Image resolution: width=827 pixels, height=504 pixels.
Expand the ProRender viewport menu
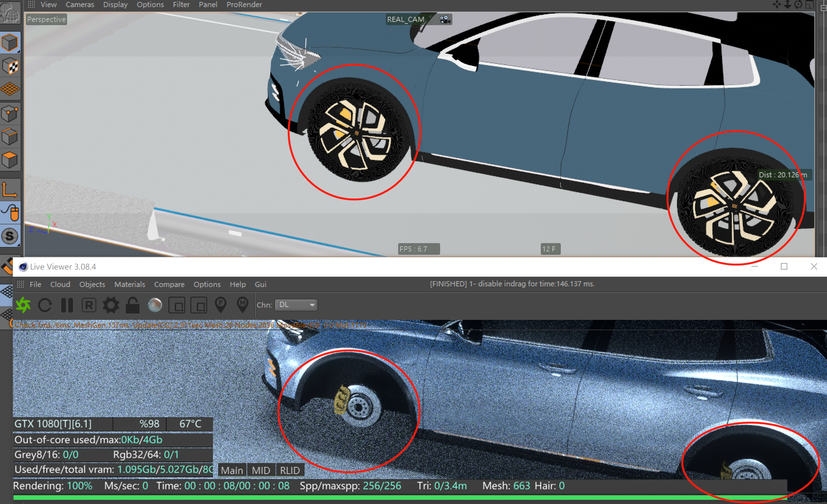244,5
